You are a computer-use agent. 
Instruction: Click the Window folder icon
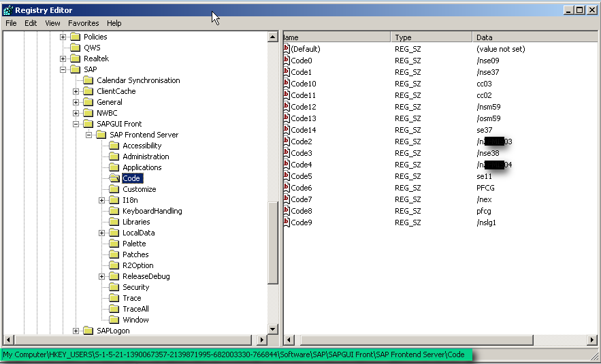(114, 320)
